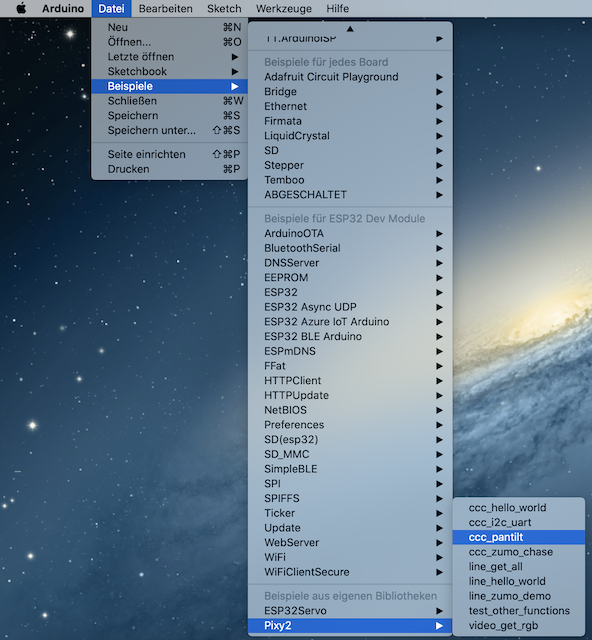Expand Adafruit Circuit Playground examples

coord(350,77)
